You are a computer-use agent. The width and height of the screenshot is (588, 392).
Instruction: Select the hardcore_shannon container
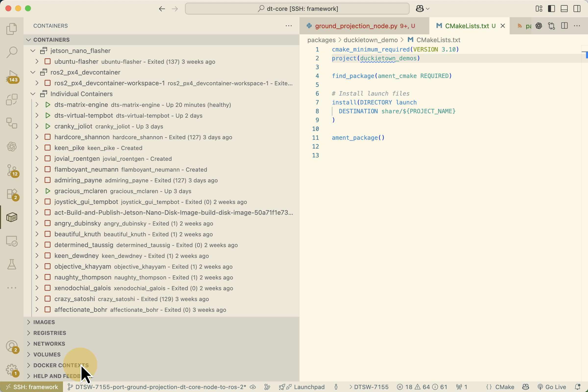coord(82,137)
